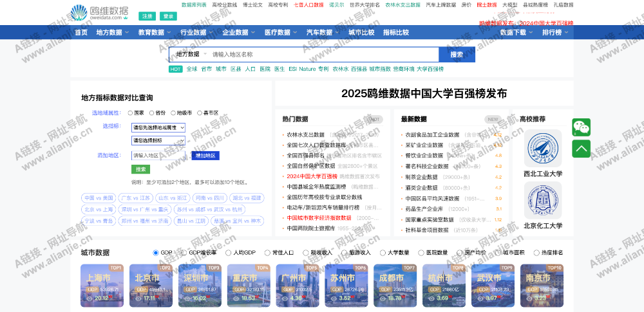644x312 pixels.
Task: Expand the 排行榜 navigation menu
Action: point(555,32)
